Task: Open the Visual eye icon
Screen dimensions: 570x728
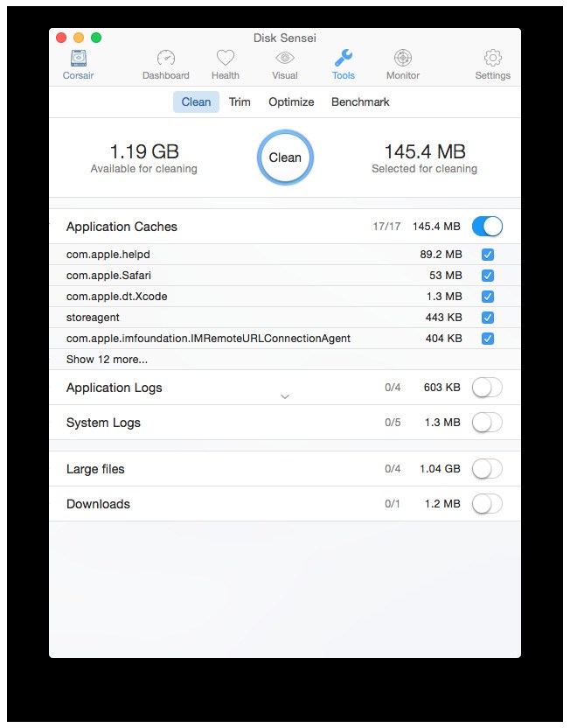Action: (x=285, y=58)
